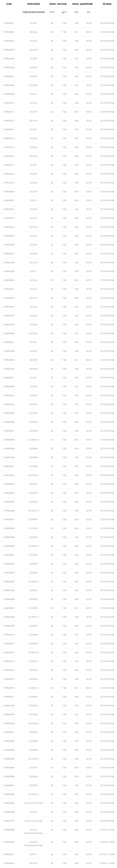Click the МАКС. РАСХОД column header
This screenshot has width=117, height=868.
[58, 4]
